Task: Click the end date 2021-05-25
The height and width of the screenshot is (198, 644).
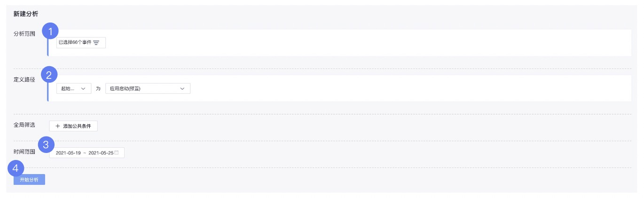Action: tap(101, 153)
